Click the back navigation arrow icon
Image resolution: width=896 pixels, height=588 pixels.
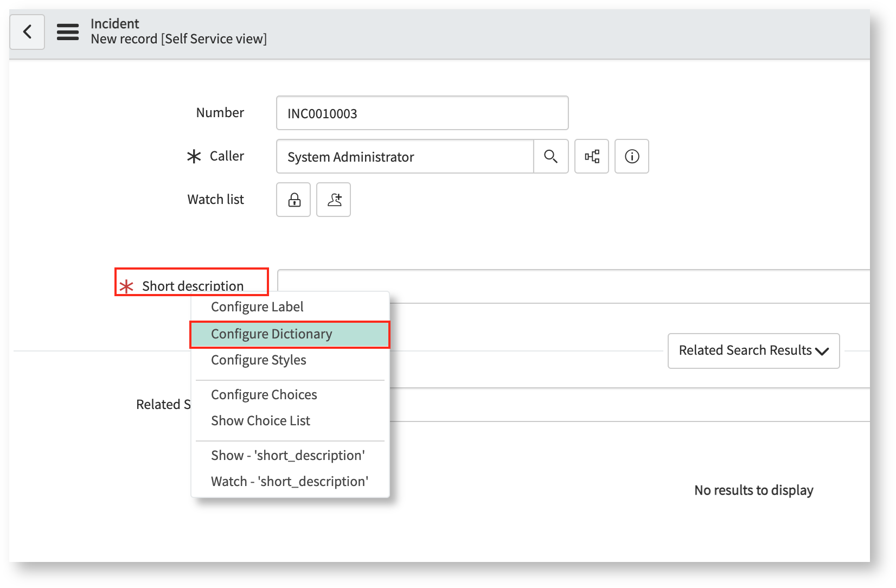point(27,32)
